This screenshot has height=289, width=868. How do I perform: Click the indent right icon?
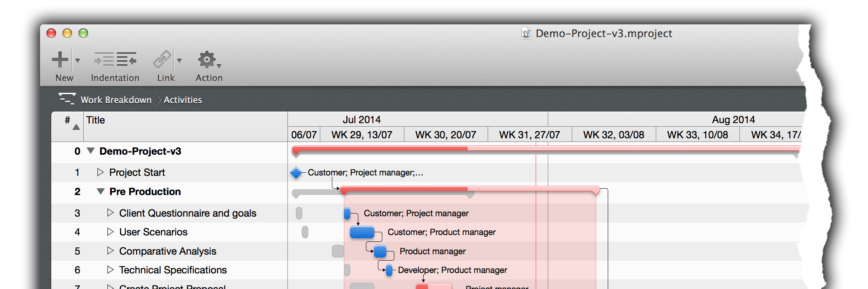104,60
